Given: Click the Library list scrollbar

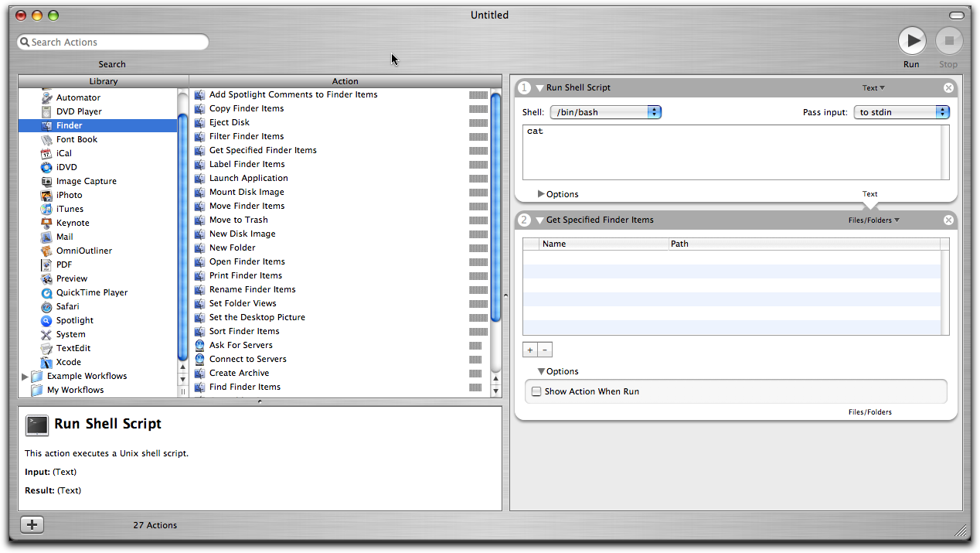Looking at the screenshot, I should click(x=183, y=236).
